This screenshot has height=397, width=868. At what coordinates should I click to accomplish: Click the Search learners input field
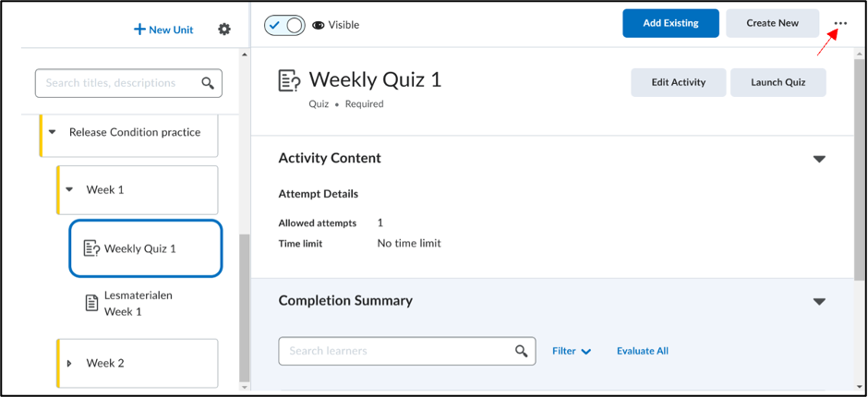[407, 351]
